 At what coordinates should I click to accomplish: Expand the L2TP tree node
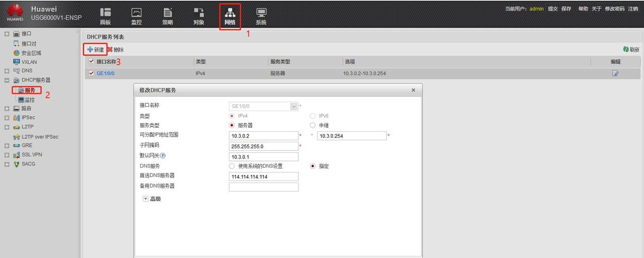(7, 127)
